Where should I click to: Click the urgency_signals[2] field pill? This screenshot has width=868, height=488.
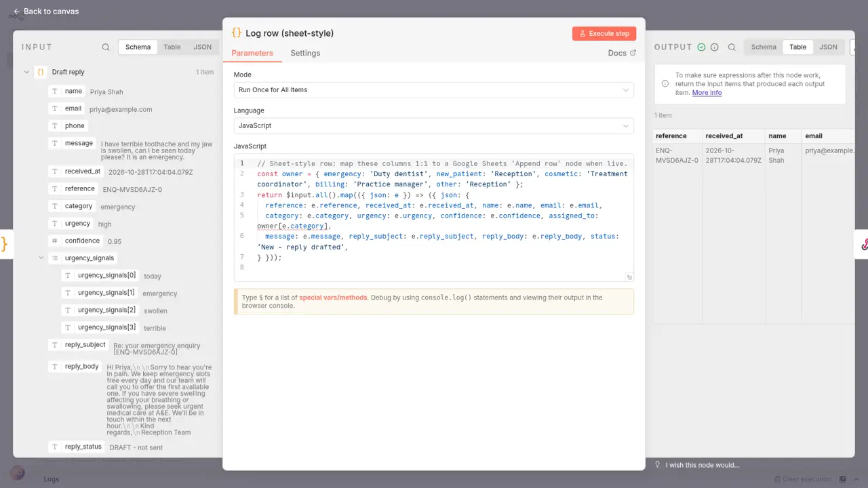click(100, 310)
